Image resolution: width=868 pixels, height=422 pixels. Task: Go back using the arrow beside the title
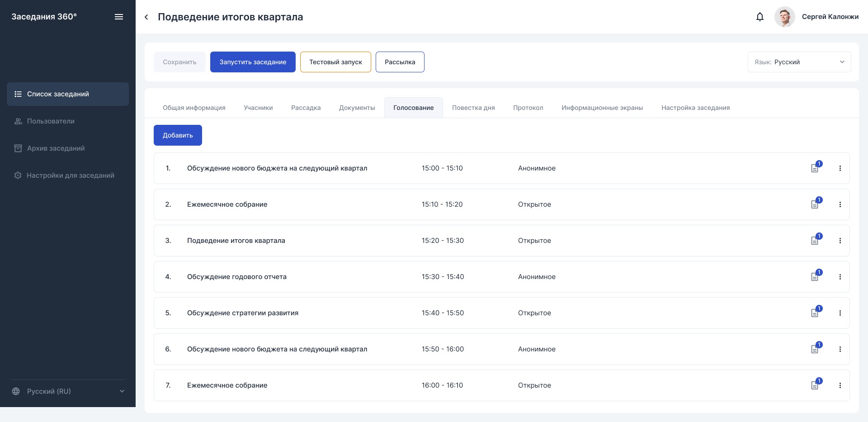[146, 17]
